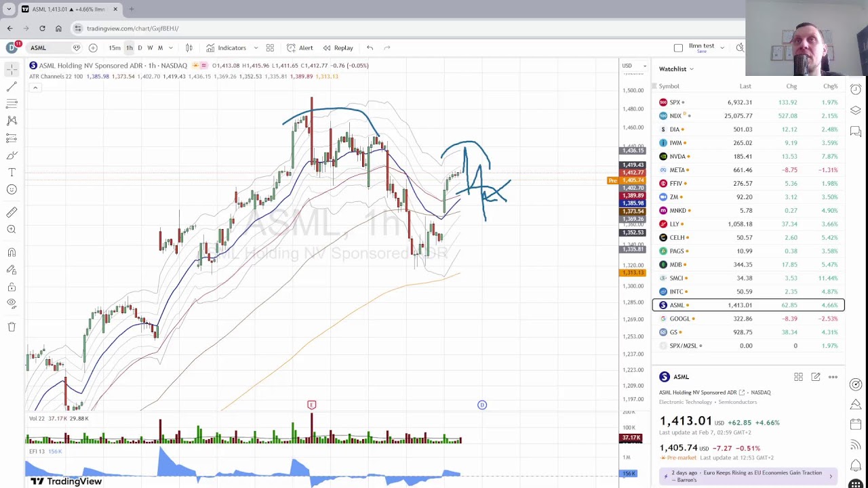Open object tree layers icon in right sidebar

point(856,110)
